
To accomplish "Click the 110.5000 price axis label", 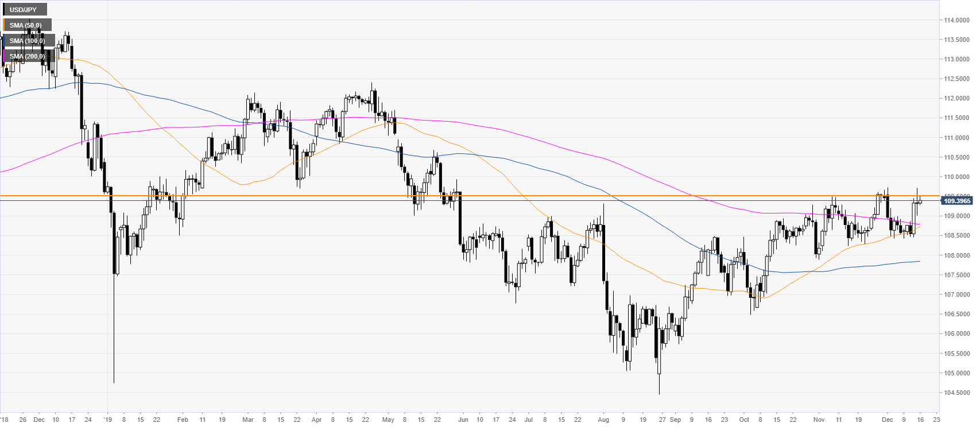I will [956, 157].
